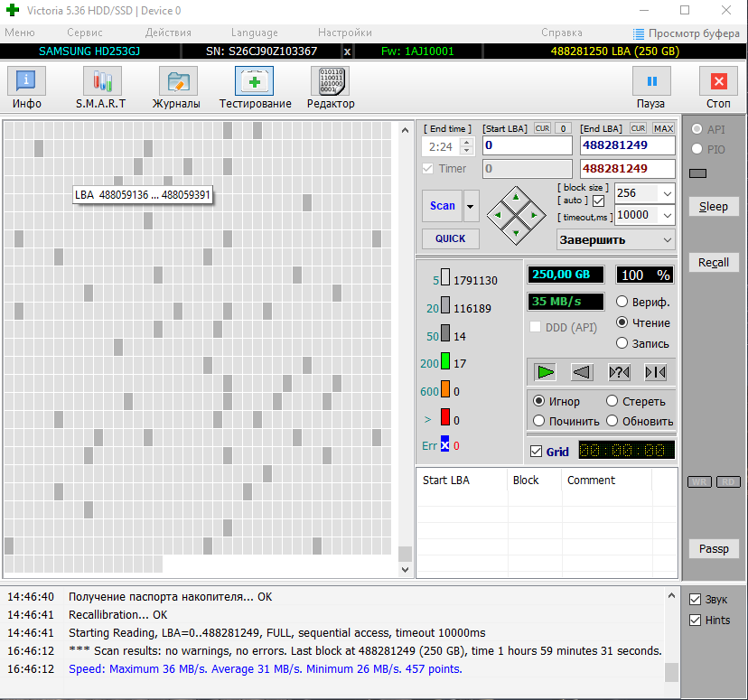Viewport: 748px width, 700px height.
Task: Open the Scan button dropdown arrow
Action: coord(471,206)
